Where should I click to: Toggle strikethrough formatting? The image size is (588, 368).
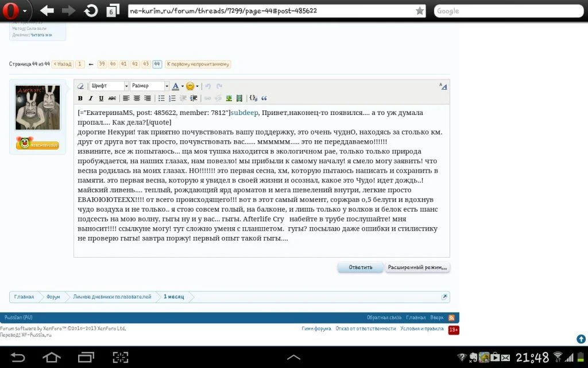coord(112,98)
